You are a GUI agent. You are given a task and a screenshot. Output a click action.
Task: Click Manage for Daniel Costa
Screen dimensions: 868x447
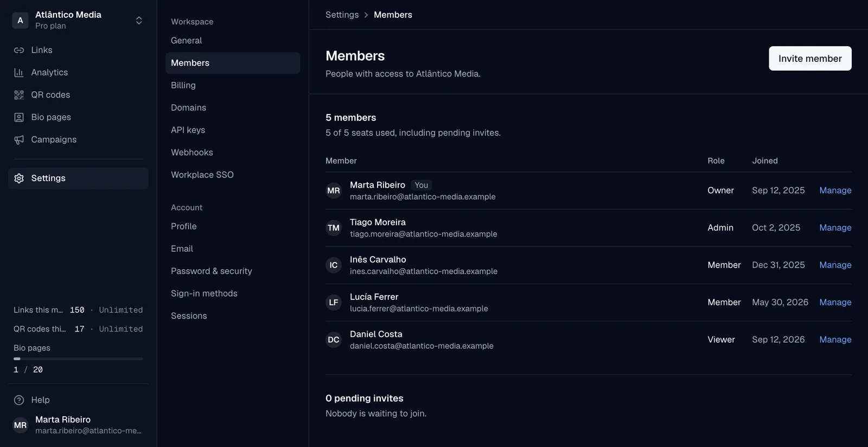[835, 340]
